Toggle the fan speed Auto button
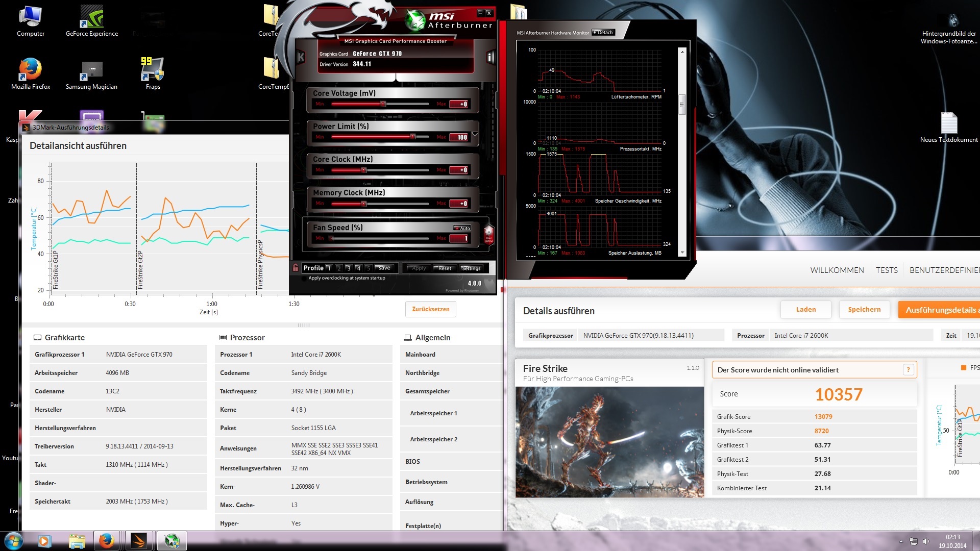980x551 pixels. pyautogui.click(x=462, y=228)
